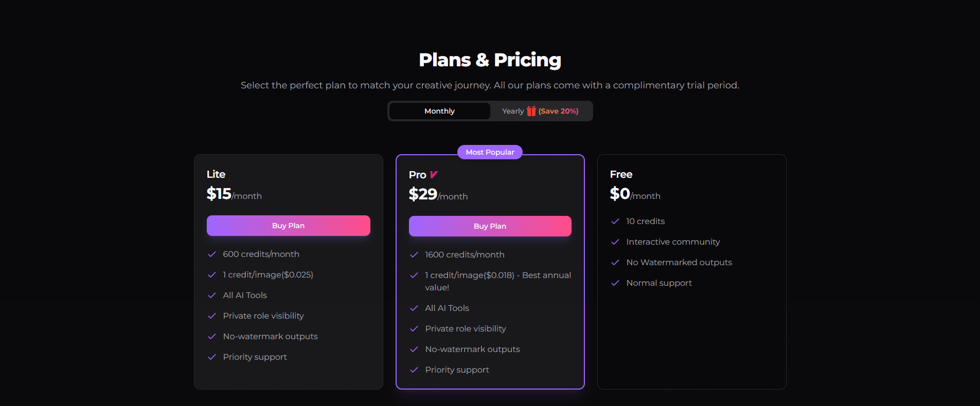Click the Save 20% label

click(x=558, y=111)
